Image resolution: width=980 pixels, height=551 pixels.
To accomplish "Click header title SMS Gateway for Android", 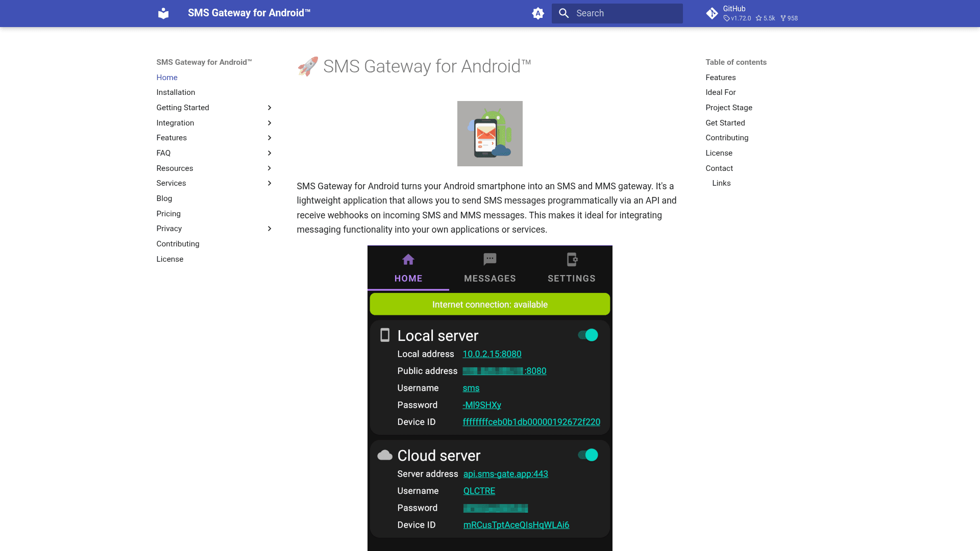I will (249, 13).
